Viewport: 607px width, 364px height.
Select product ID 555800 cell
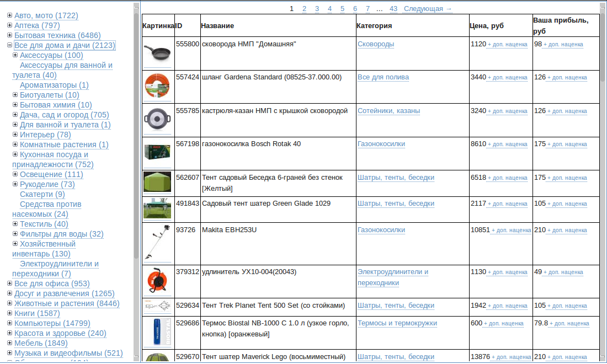[188, 53]
